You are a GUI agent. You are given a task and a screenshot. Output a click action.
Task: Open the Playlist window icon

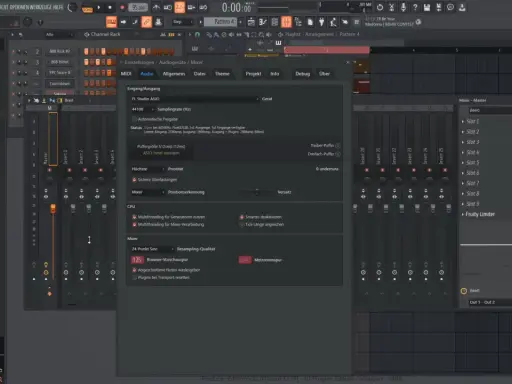pyautogui.click(x=251, y=22)
